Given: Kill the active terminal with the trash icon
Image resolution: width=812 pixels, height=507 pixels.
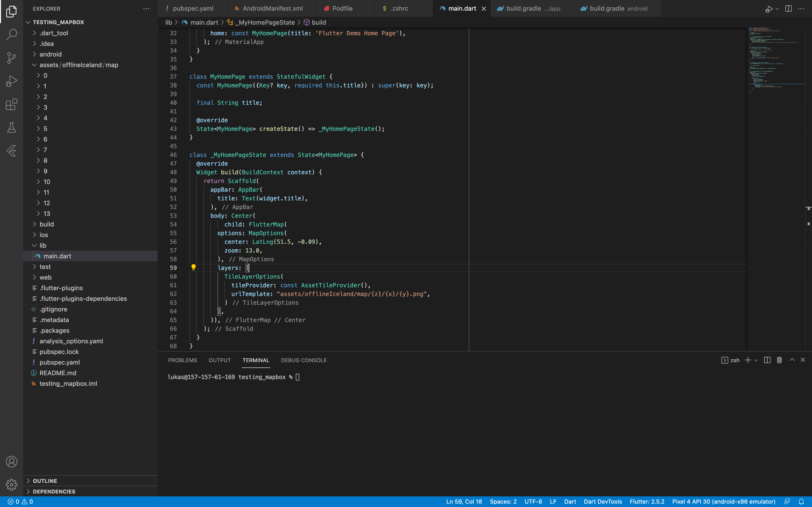Looking at the screenshot, I should pyautogui.click(x=779, y=360).
